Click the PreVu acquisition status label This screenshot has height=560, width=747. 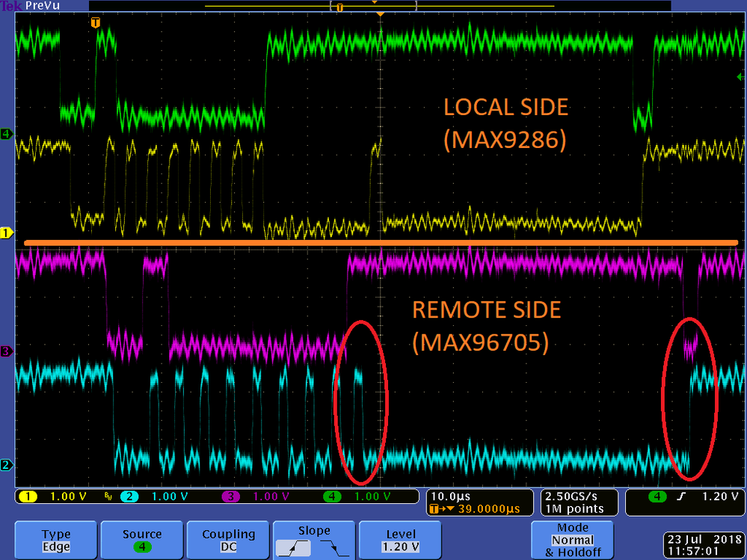click(43, 6)
